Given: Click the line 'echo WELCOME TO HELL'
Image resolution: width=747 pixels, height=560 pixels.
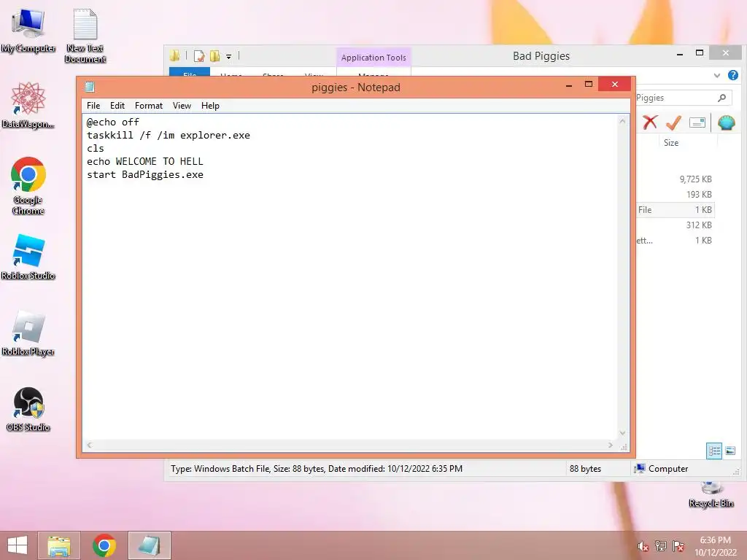Looking at the screenshot, I should [x=145, y=161].
